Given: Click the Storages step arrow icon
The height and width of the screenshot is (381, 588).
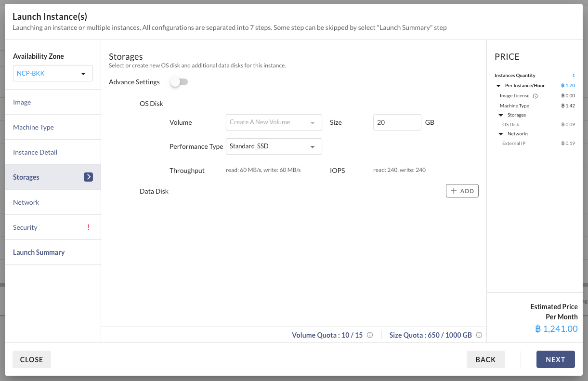Looking at the screenshot, I should pos(88,177).
